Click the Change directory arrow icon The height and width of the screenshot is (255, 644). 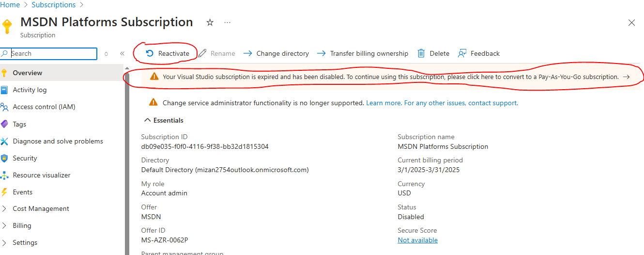[248, 53]
